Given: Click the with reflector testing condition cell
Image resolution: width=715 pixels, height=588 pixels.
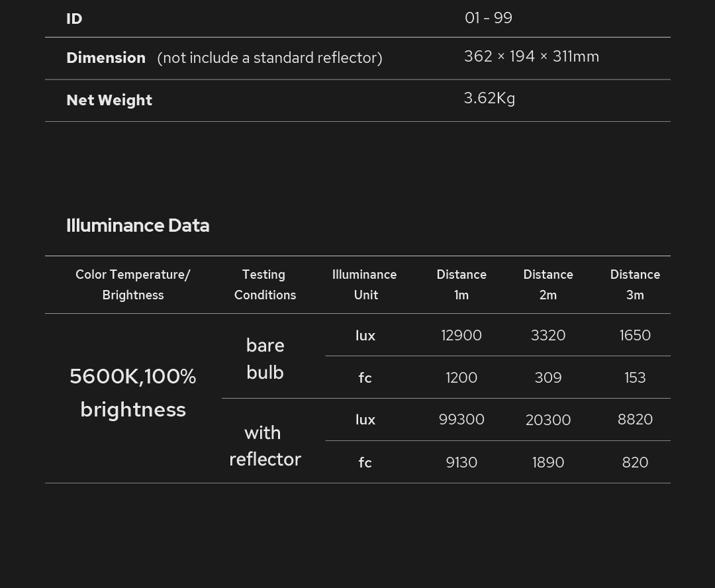Looking at the screenshot, I should pos(265,446).
